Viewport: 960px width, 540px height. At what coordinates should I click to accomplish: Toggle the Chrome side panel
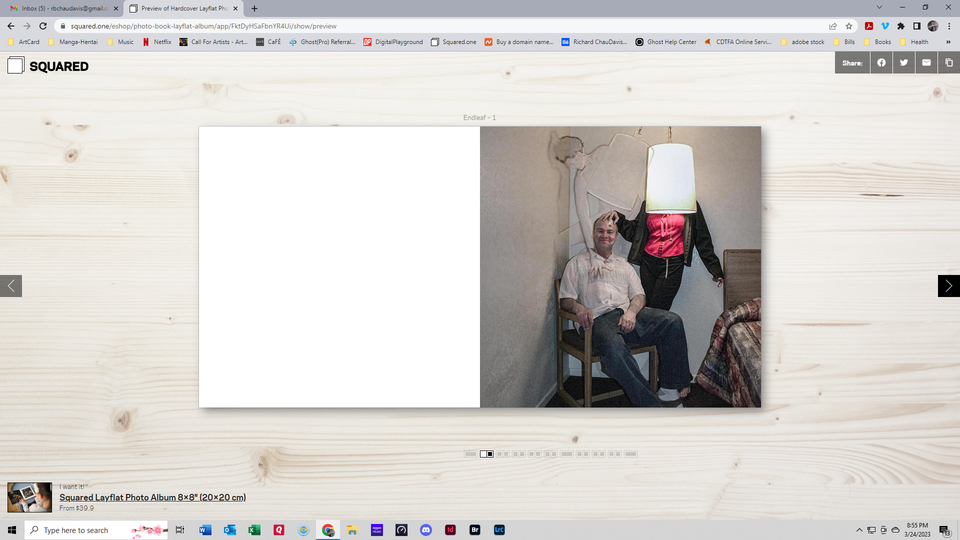[917, 26]
